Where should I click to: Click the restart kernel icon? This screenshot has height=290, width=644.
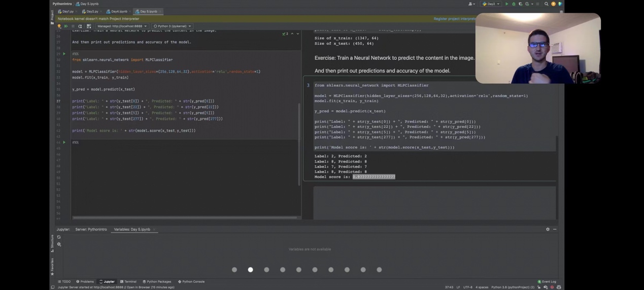tap(80, 26)
